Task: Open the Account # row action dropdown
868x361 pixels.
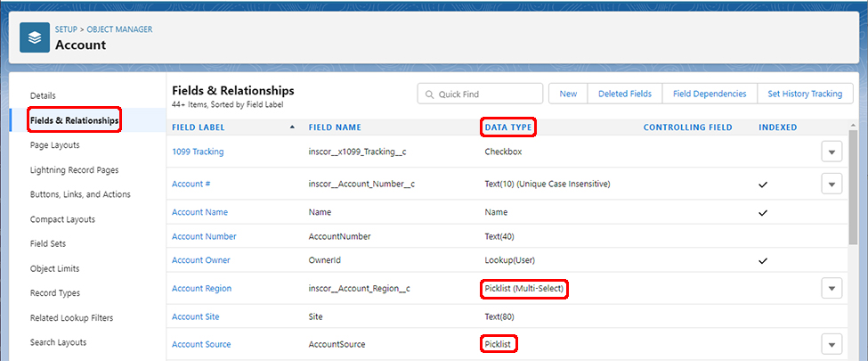Action: [831, 184]
